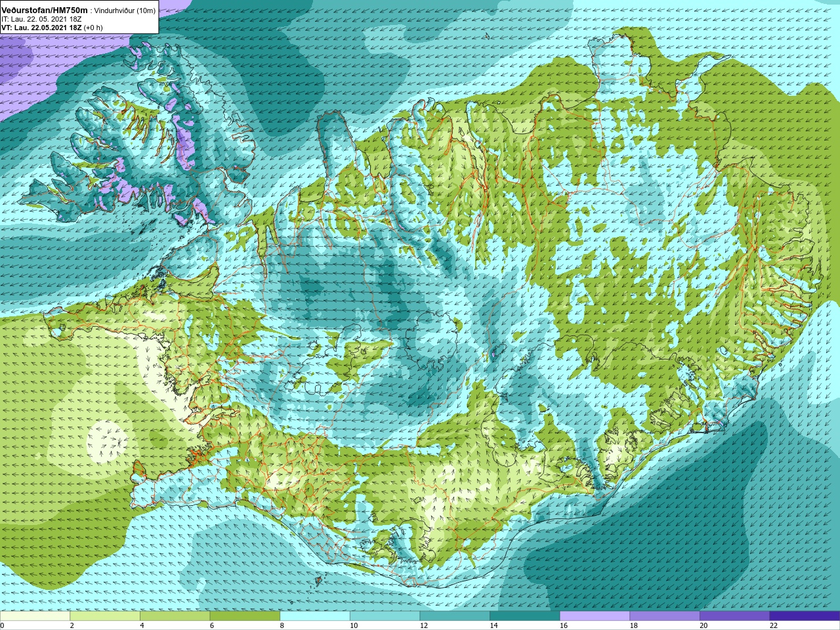This screenshot has width=840, height=630.
Task: Choose the 12–14 teal legend segment
Action: coord(455,616)
